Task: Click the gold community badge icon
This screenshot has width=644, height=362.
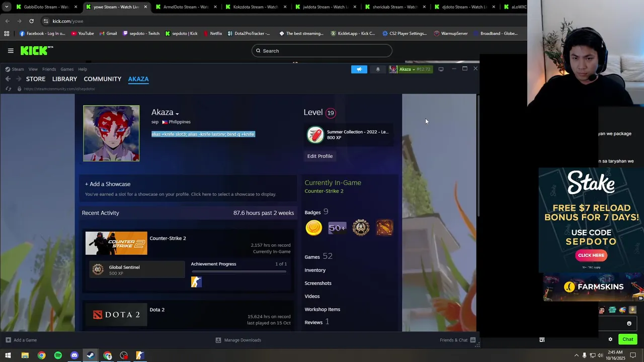Action: [314, 228]
